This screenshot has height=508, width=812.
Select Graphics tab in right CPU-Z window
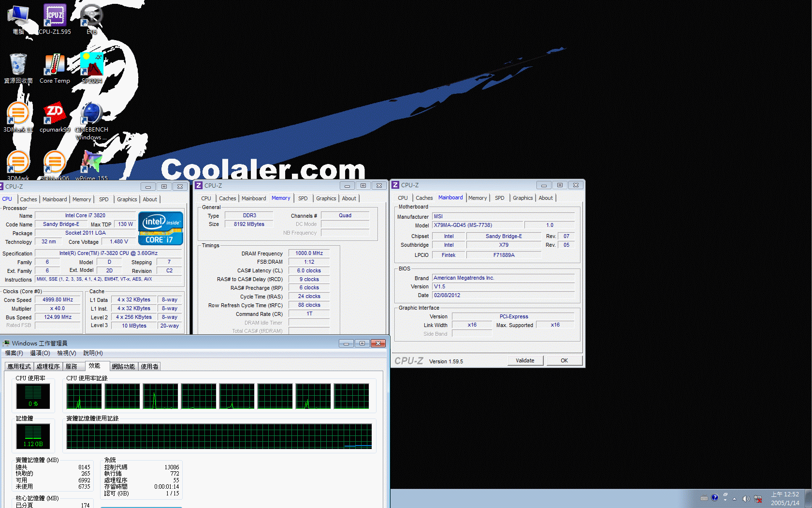[522, 198]
